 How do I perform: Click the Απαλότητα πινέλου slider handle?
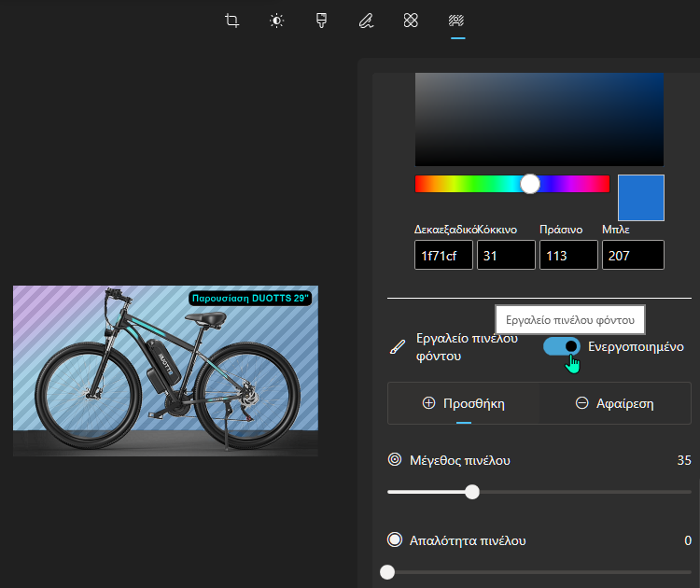(x=388, y=572)
